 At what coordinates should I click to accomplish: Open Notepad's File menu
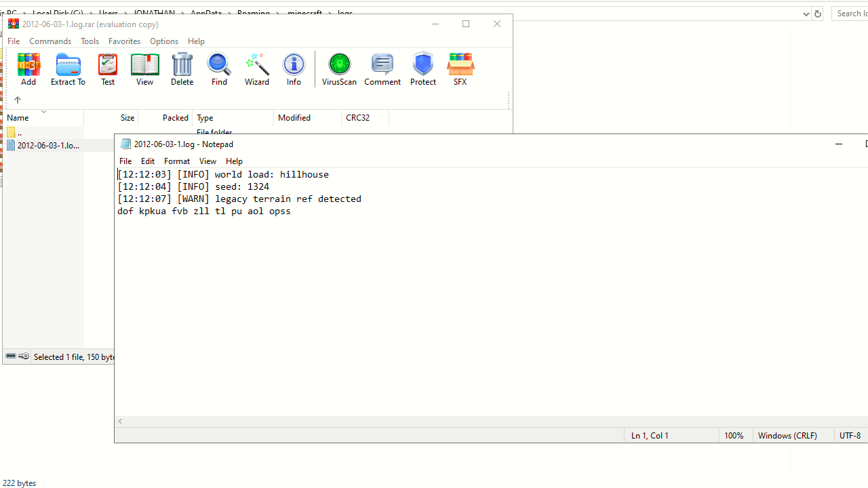click(x=125, y=161)
